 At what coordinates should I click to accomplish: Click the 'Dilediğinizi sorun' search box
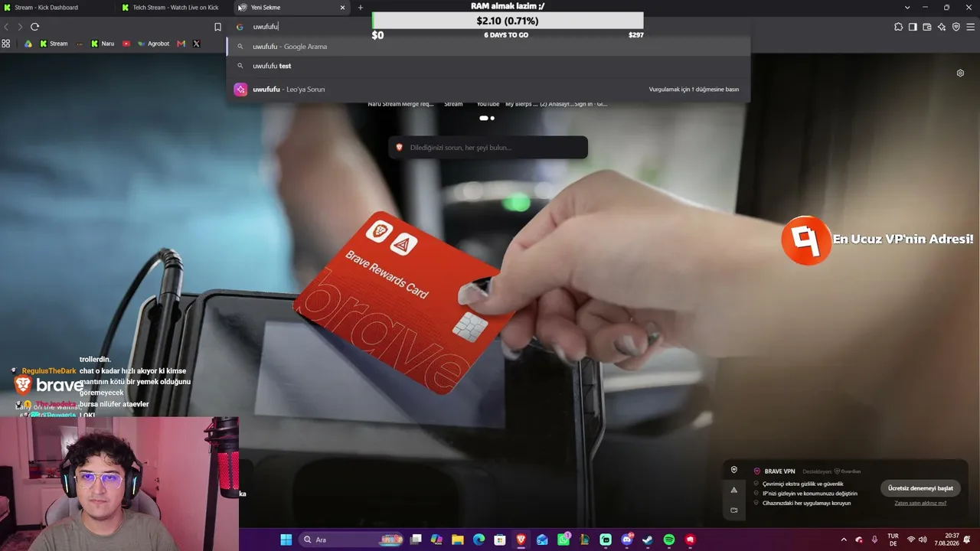pyautogui.click(x=488, y=148)
